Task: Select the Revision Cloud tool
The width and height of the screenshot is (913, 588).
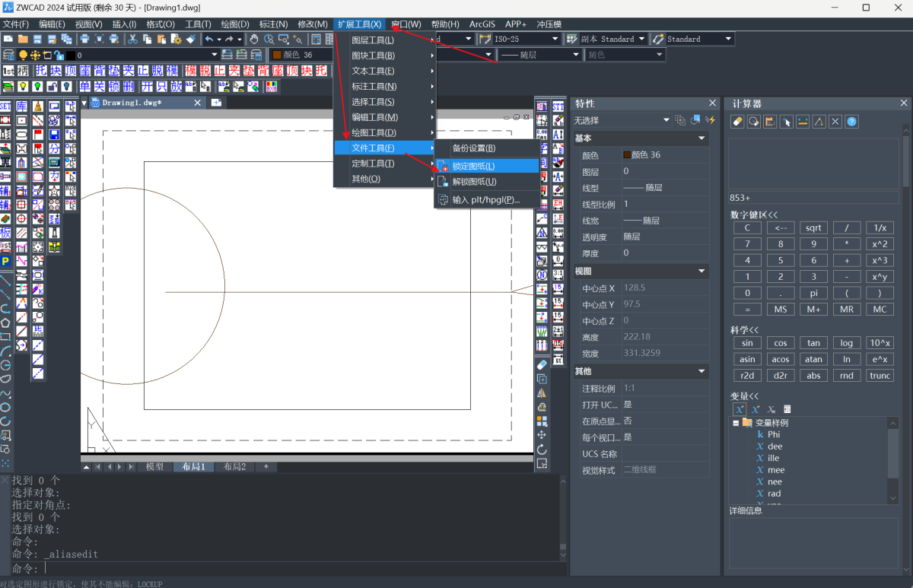Action: pyautogui.click(x=6, y=378)
